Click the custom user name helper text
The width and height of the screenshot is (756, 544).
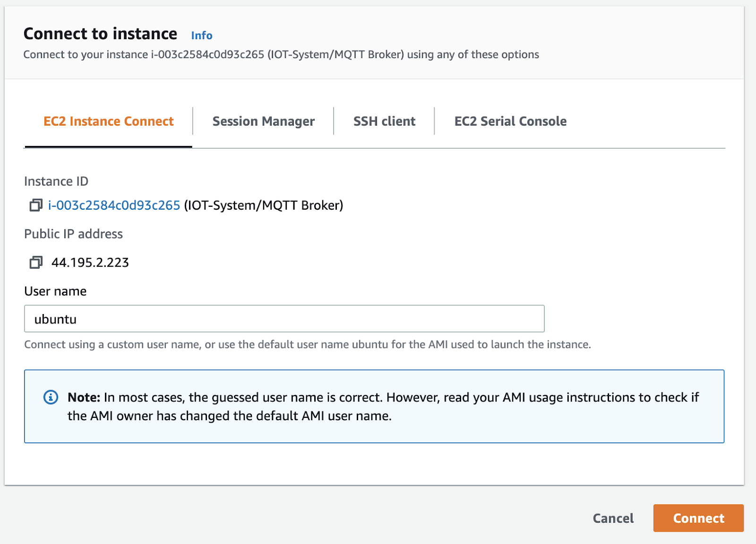(x=307, y=345)
